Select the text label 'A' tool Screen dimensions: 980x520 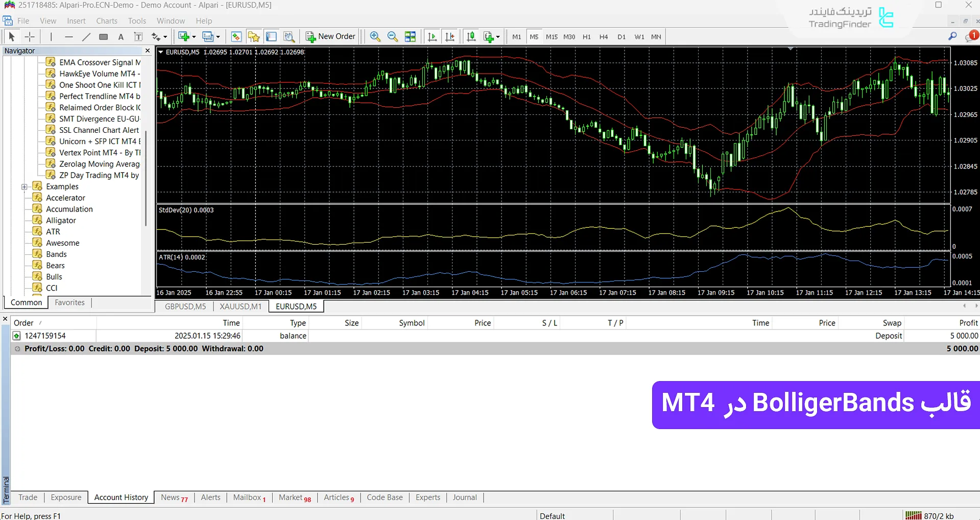[x=121, y=37]
